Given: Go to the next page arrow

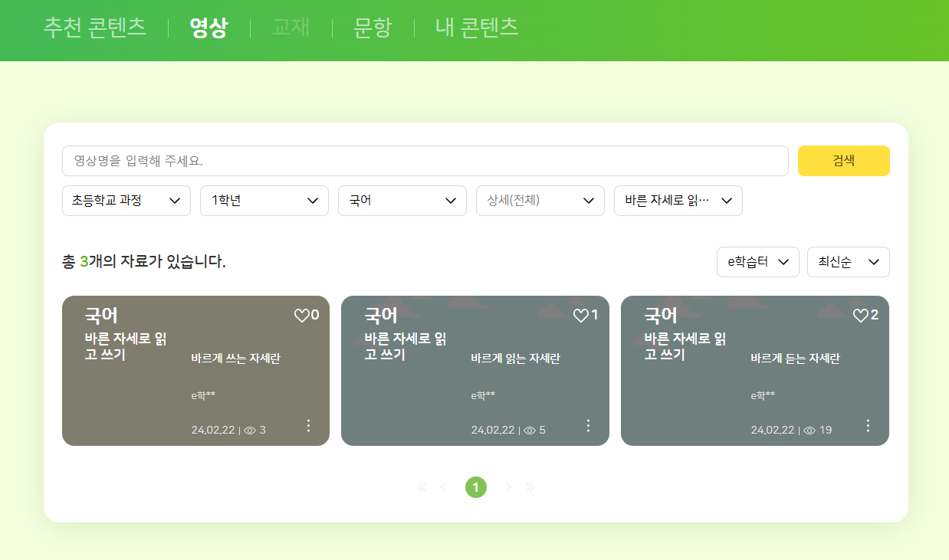Looking at the screenshot, I should [x=508, y=487].
